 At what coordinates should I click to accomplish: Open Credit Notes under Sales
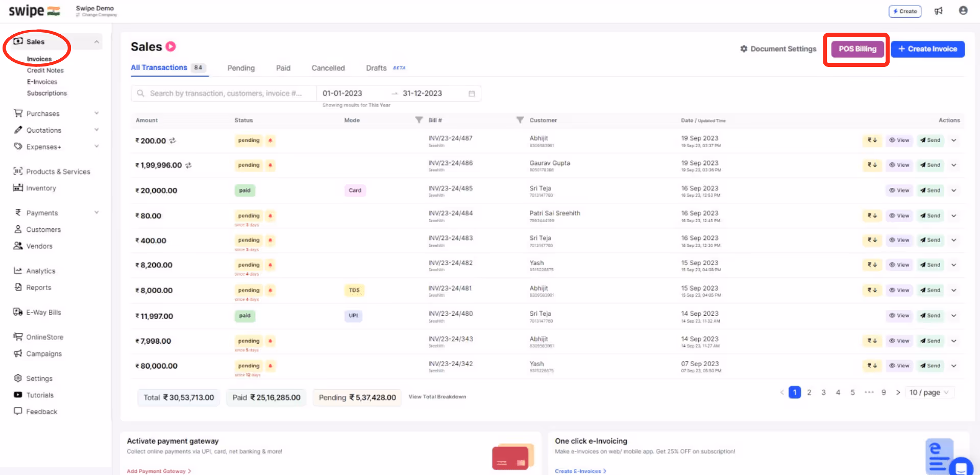[x=45, y=70]
